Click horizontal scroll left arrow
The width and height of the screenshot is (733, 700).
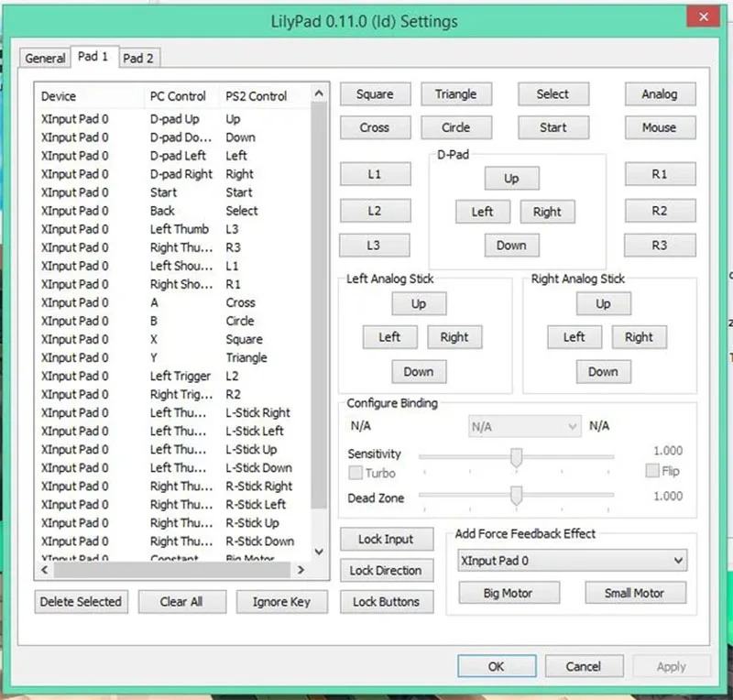pyautogui.click(x=45, y=570)
